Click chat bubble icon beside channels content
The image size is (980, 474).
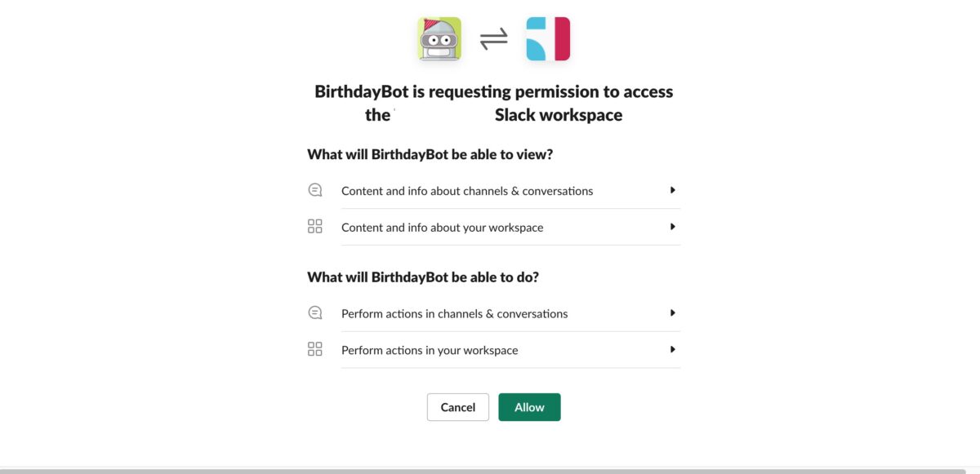click(315, 190)
